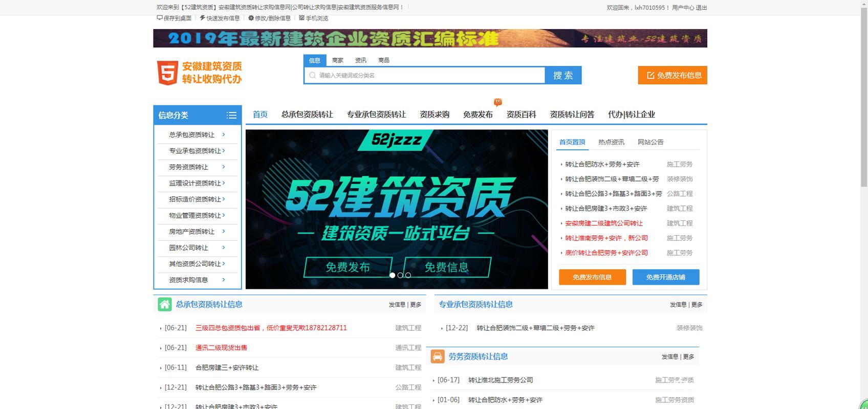Focus the keyword search input field
Image resolution: width=868 pixels, height=409 pixels.
point(425,75)
